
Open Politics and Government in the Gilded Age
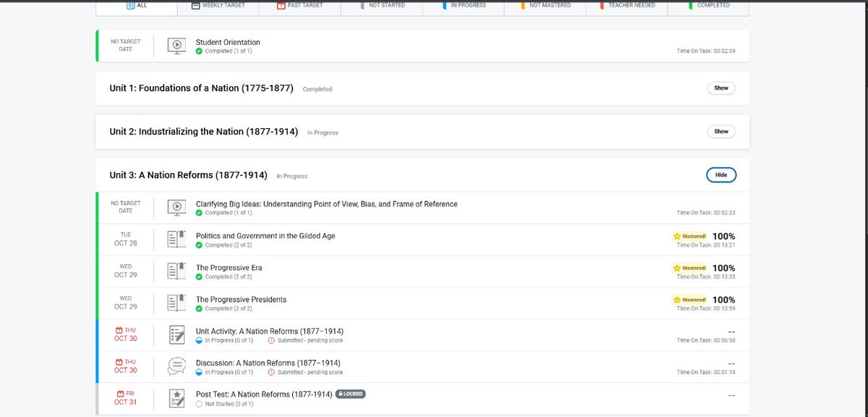click(265, 236)
